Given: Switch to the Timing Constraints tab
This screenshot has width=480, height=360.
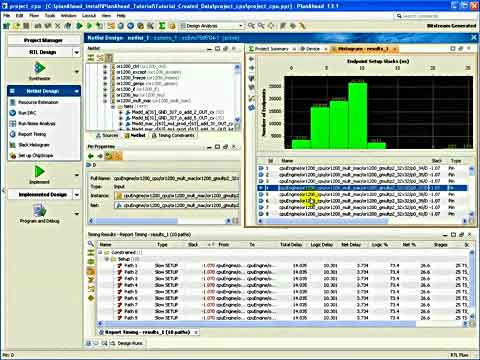Looking at the screenshot, I should [173, 136].
